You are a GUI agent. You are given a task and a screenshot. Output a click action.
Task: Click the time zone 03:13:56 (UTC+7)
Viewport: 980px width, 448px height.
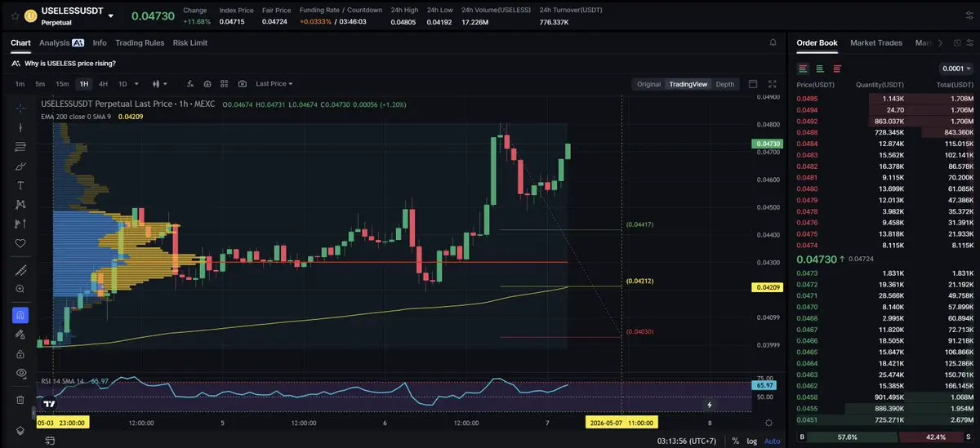pyautogui.click(x=687, y=441)
